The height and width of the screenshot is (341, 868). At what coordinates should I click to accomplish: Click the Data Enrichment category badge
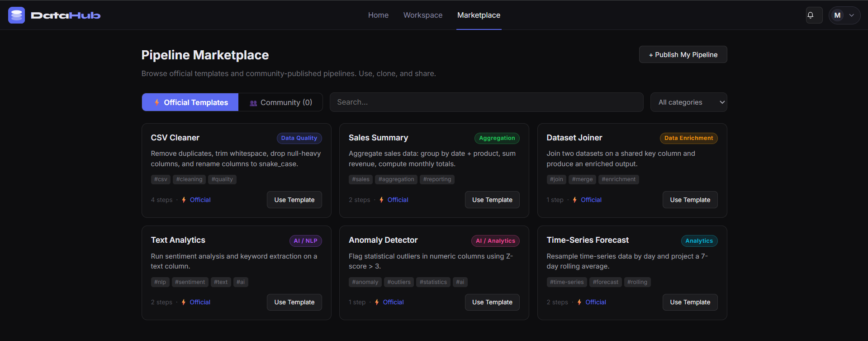point(688,138)
